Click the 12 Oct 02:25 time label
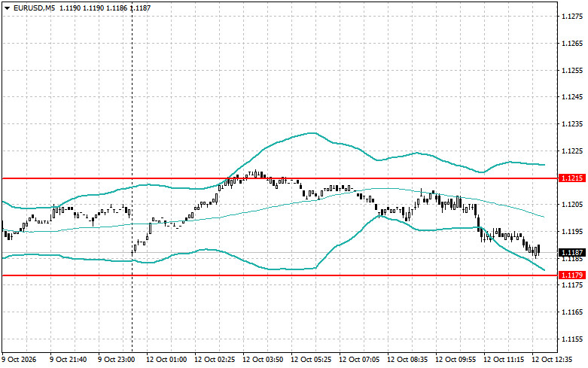Viewport: 588px width, 368px height. [x=215, y=360]
